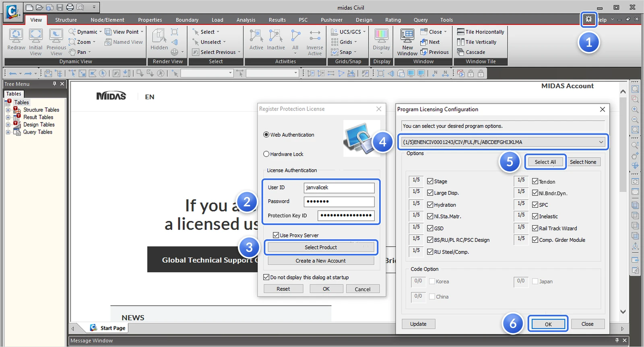The image size is (644, 347).
Task: Click the Inverse Active icon
Action: pyautogui.click(x=315, y=36)
